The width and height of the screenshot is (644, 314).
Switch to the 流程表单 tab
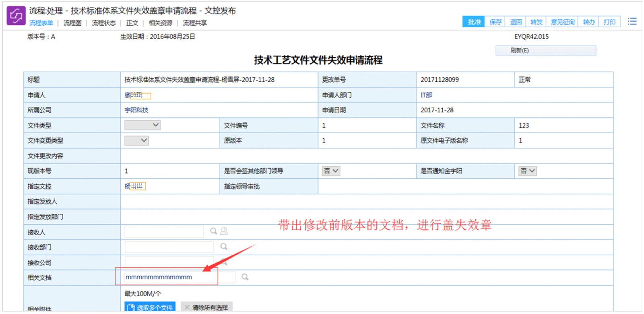pos(41,23)
